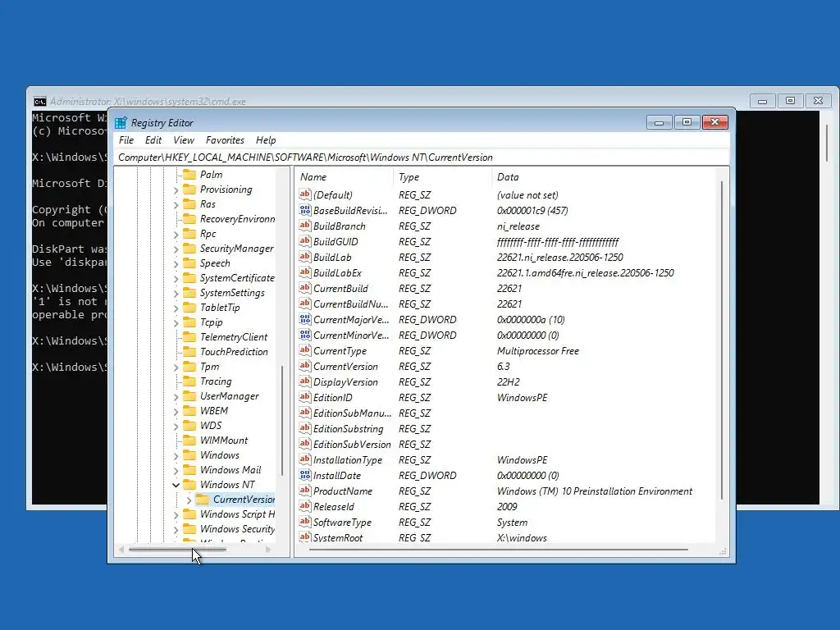Select the (Default) value icon
Screen dimensions: 840x630
(x=305, y=194)
